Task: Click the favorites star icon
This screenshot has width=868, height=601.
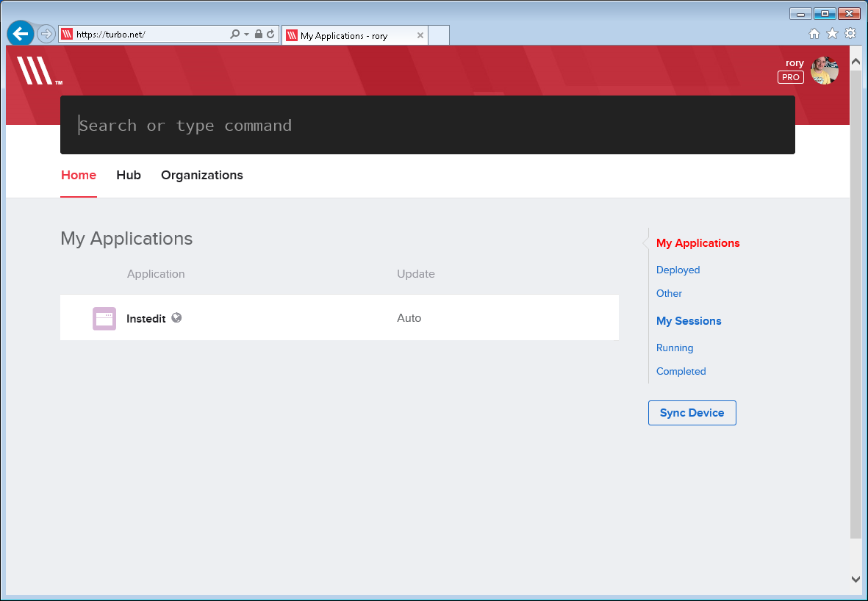Action: click(x=832, y=34)
